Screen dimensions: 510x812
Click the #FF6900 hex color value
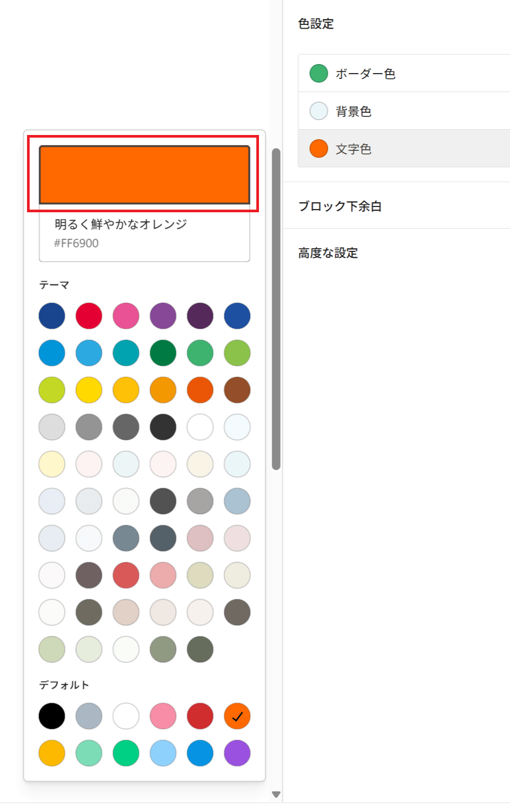click(x=76, y=243)
